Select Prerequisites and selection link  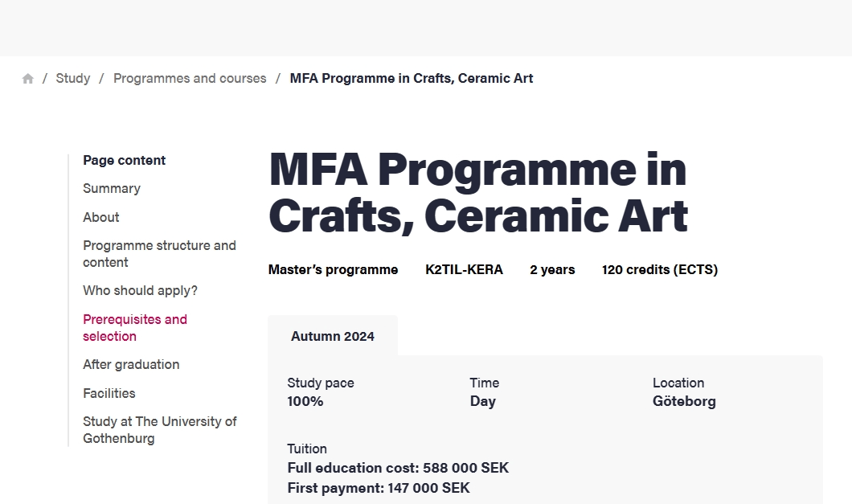135,328
